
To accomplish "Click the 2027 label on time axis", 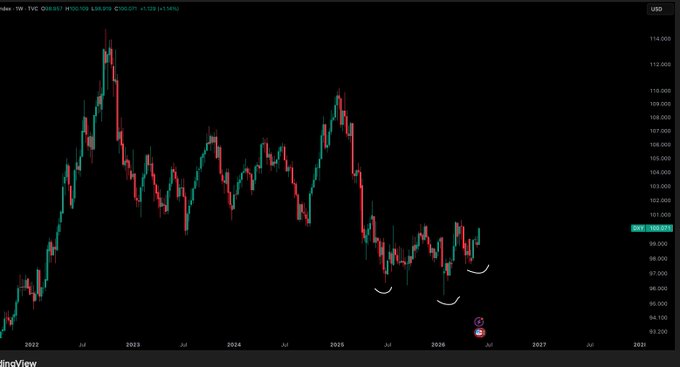I will coord(539,345).
